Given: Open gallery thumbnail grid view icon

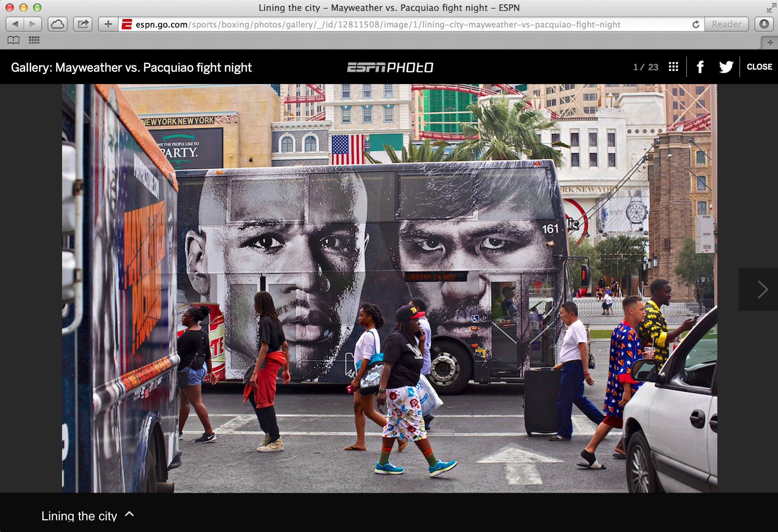Looking at the screenshot, I should [x=673, y=67].
